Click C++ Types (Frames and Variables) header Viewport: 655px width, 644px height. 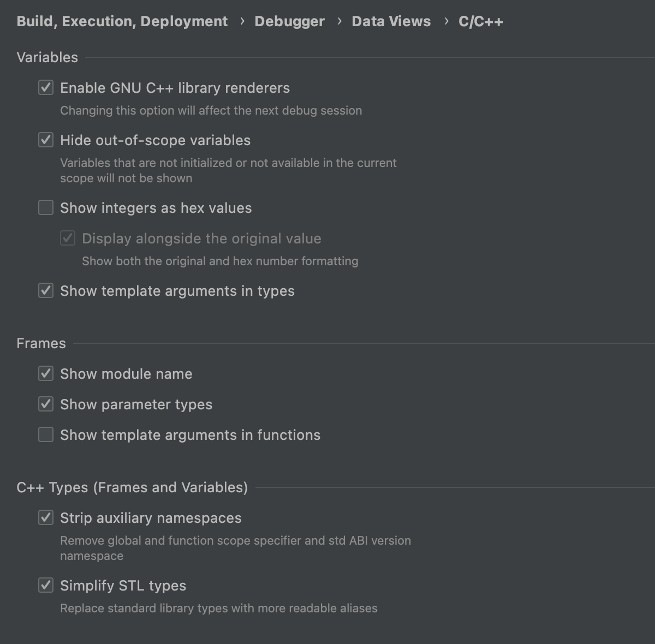tap(132, 487)
